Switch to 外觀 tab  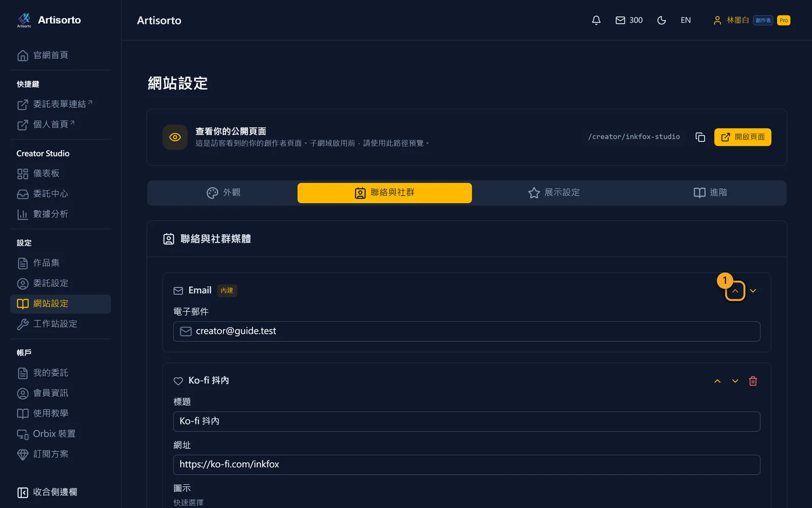point(223,193)
